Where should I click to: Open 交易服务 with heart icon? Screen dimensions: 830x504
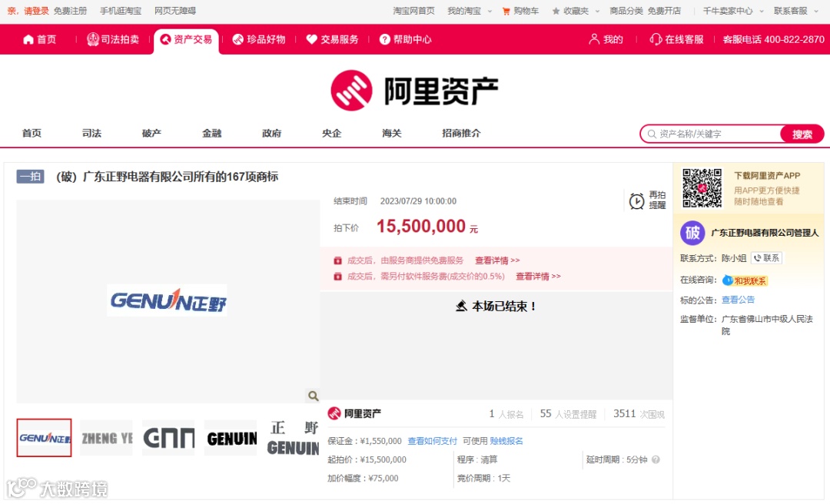[333, 40]
